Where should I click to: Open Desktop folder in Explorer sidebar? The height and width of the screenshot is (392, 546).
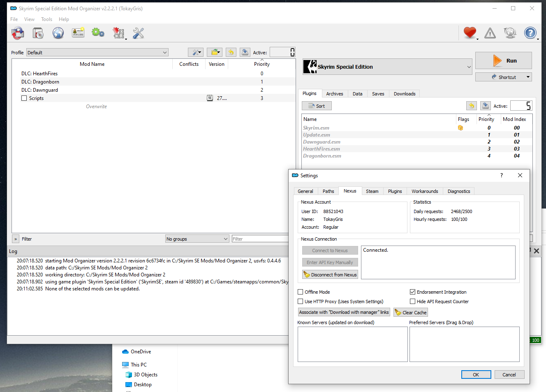click(x=139, y=385)
